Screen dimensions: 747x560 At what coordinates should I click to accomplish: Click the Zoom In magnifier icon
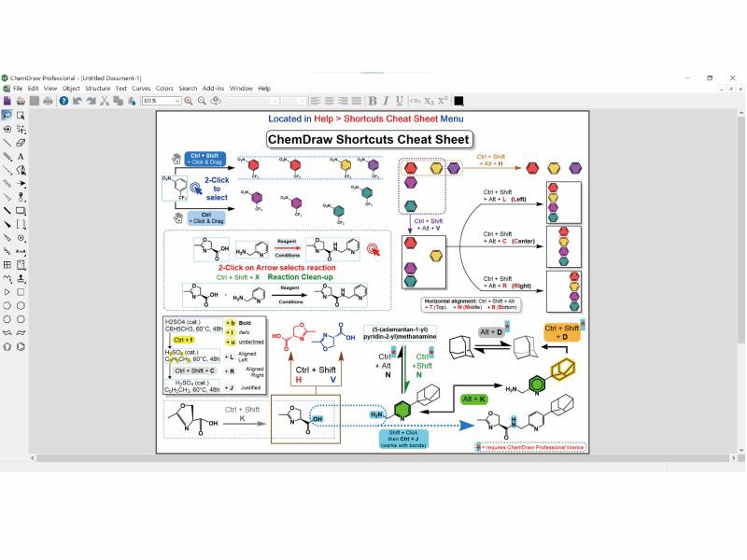coord(189,101)
